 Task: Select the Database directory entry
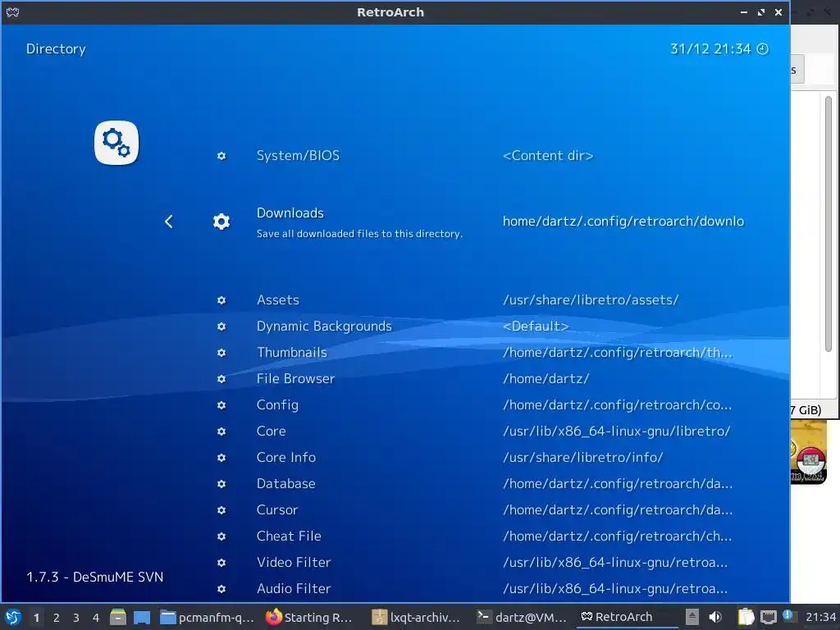[285, 484]
